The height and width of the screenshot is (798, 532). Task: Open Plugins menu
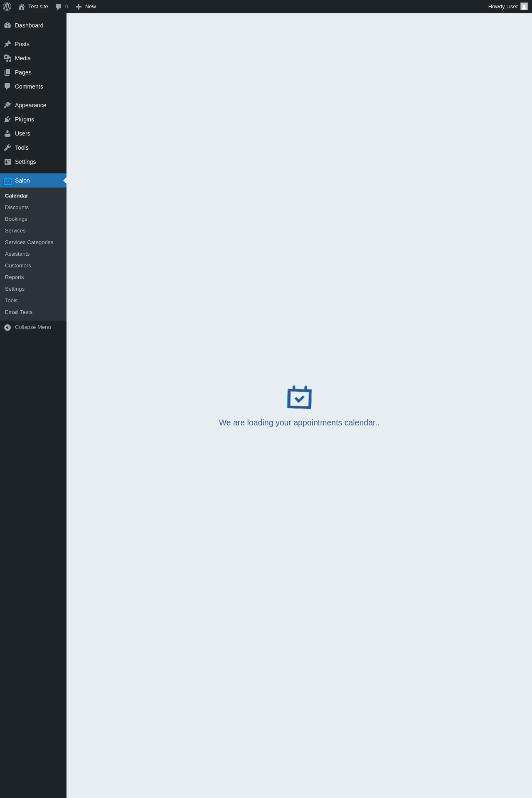coord(33,119)
